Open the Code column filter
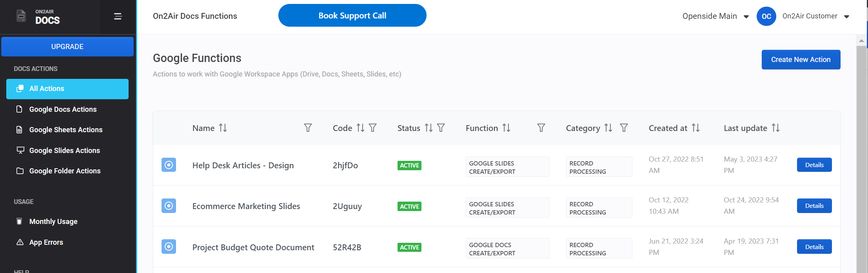Screen dimensions: 868x273 pyautogui.click(x=373, y=128)
